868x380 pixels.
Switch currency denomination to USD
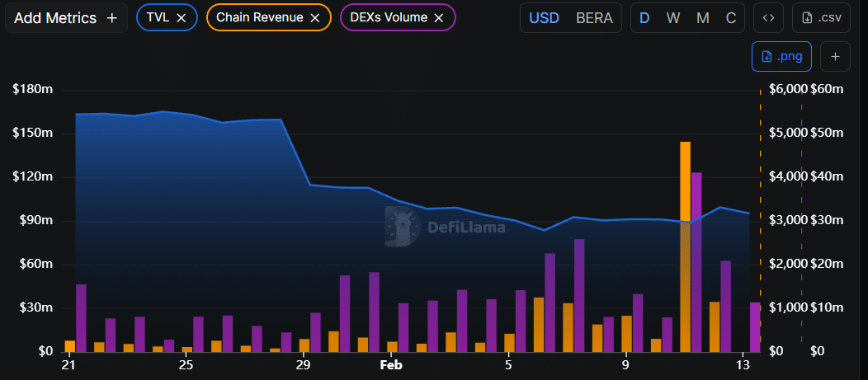pos(544,17)
